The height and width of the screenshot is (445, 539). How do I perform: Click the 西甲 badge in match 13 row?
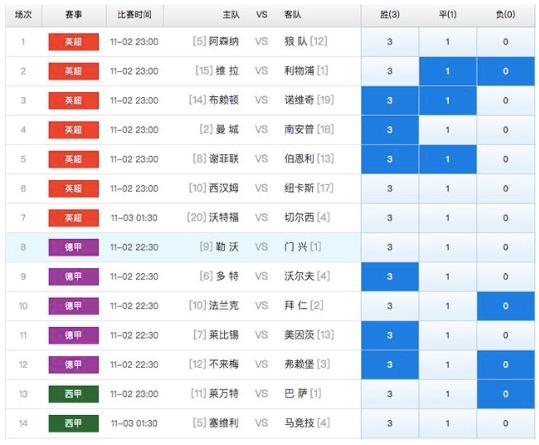(74, 394)
